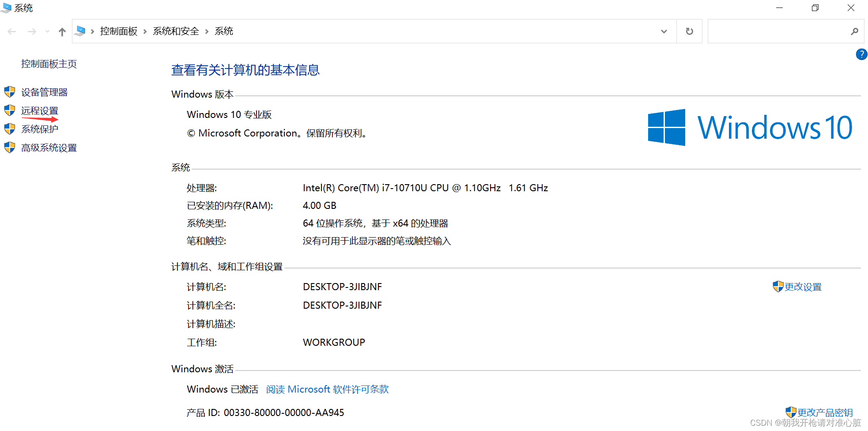This screenshot has height=431, width=868.
Task: Read the Microsoft 软件许可条款 link
Action: (327, 389)
